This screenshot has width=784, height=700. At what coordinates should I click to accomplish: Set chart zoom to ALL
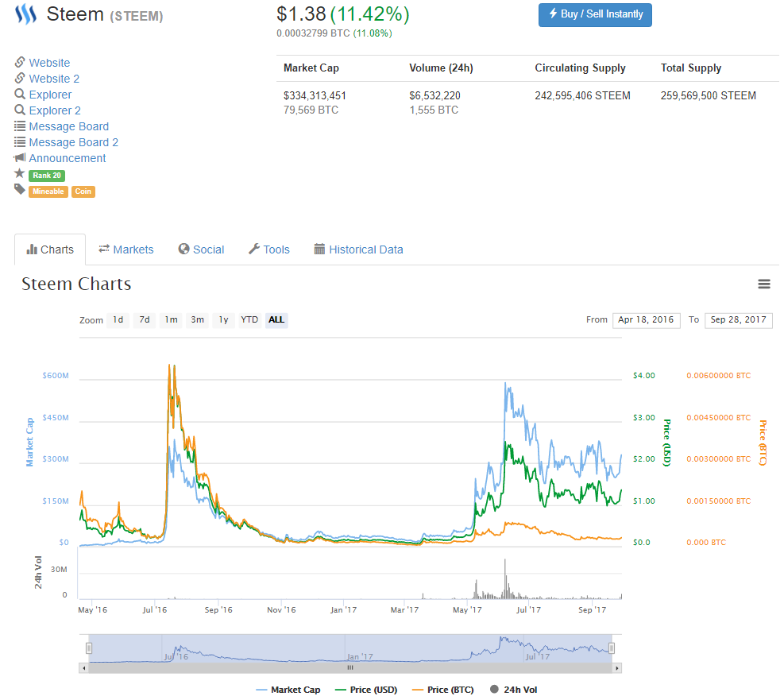pos(276,320)
